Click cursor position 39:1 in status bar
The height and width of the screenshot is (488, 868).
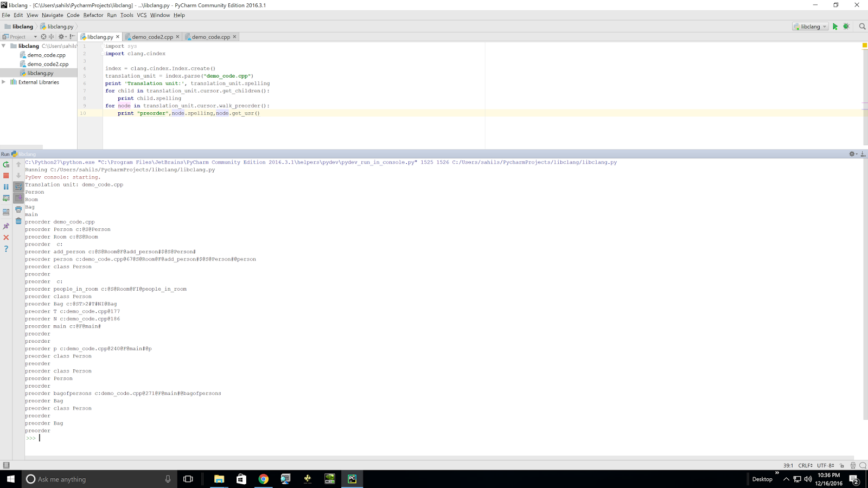pos(788,465)
